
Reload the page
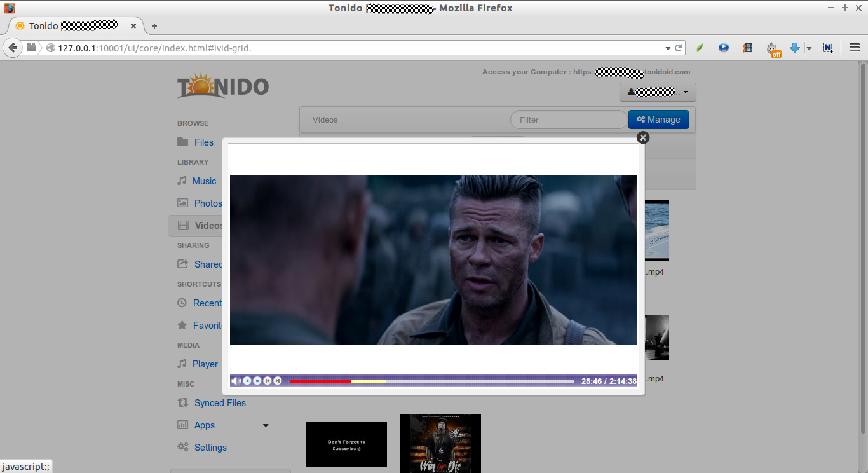pyautogui.click(x=679, y=48)
